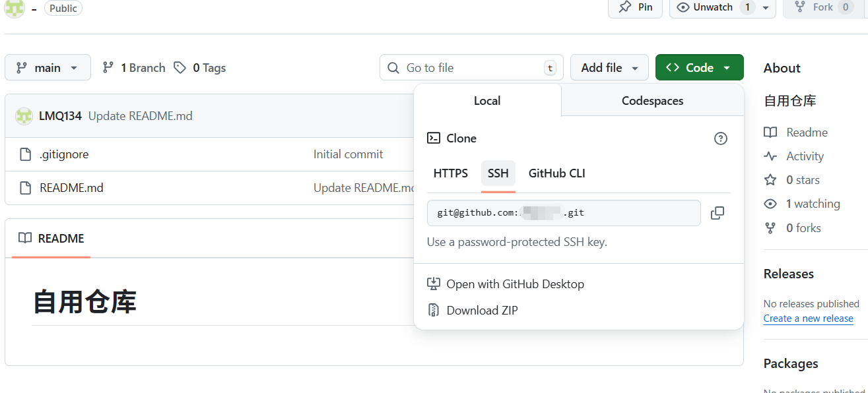Click the tag icon next to 0 Tags
868x393 pixels.
coord(180,67)
